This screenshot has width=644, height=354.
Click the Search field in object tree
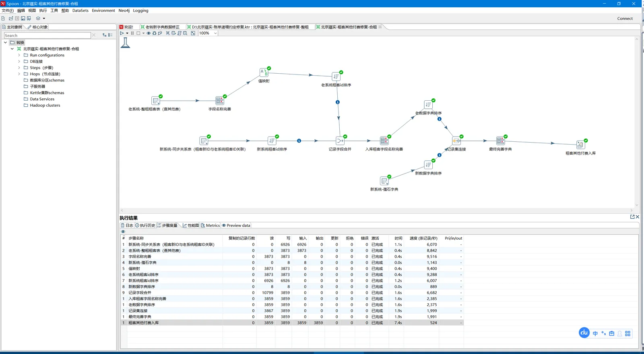pos(47,35)
